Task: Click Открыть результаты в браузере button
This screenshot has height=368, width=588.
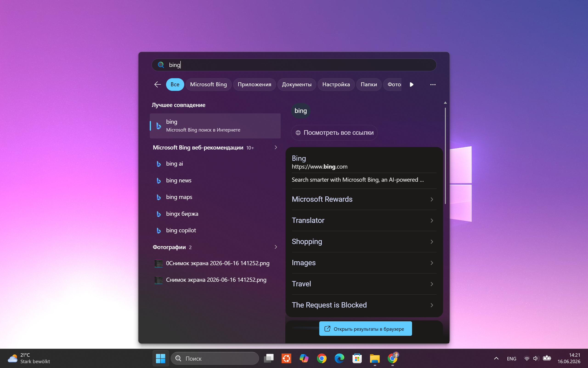Action: [365, 329]
